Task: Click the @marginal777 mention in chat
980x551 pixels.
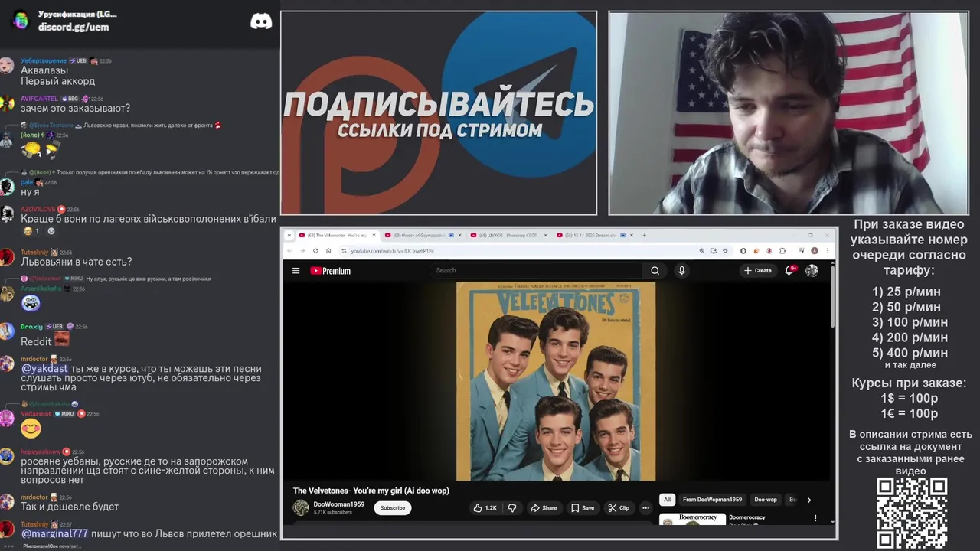Action: [x=54, y=533]
